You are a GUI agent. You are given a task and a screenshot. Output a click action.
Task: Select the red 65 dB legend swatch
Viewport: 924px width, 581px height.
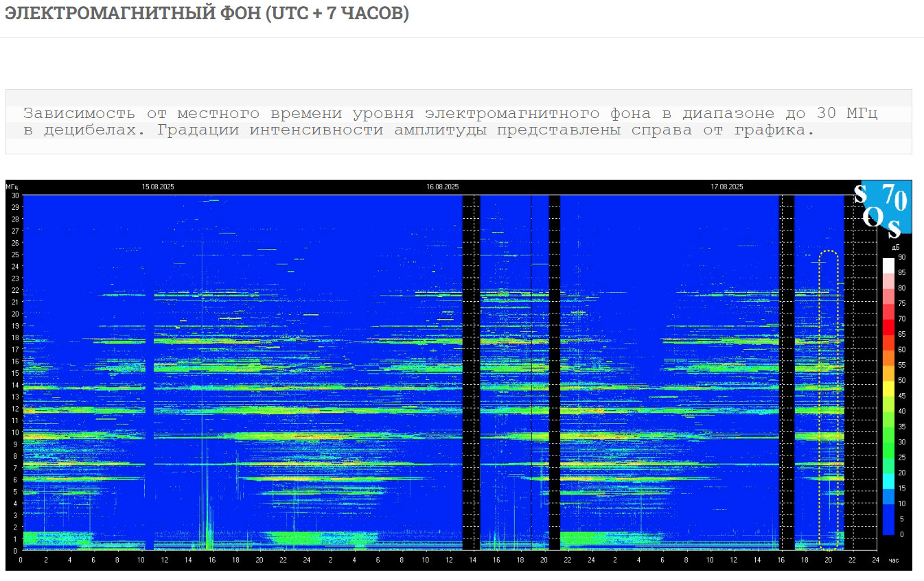888,327
